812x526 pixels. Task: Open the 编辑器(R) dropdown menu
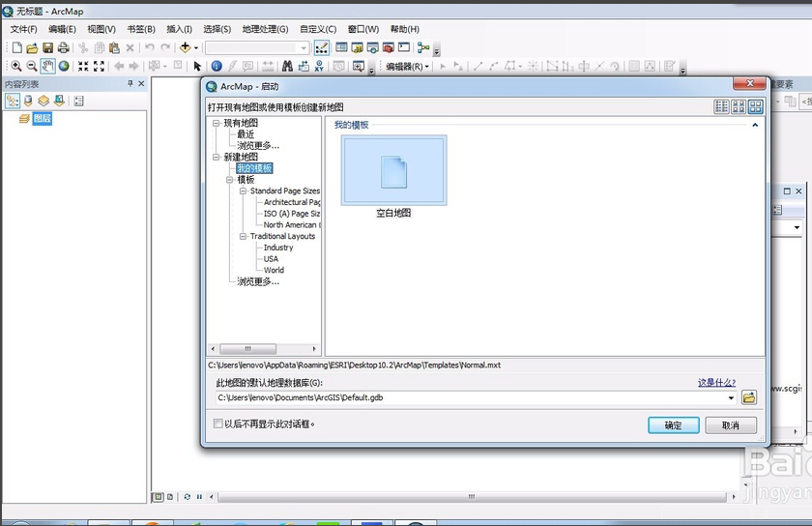pyautogui.click(x=407, y=67)
